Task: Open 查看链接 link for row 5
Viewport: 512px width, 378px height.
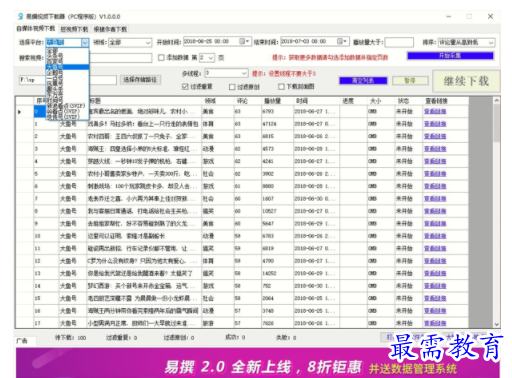Action: (435, 174)
